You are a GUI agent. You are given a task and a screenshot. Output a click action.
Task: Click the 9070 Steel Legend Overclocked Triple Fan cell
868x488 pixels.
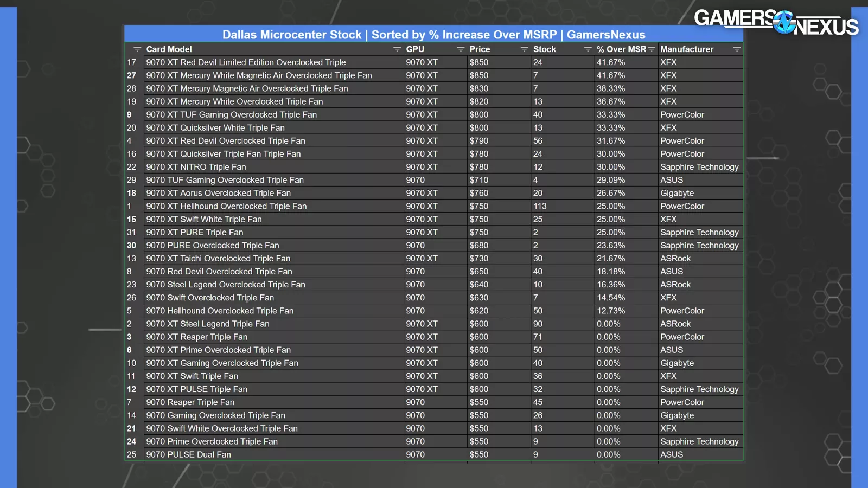click(x=226, y=285)
